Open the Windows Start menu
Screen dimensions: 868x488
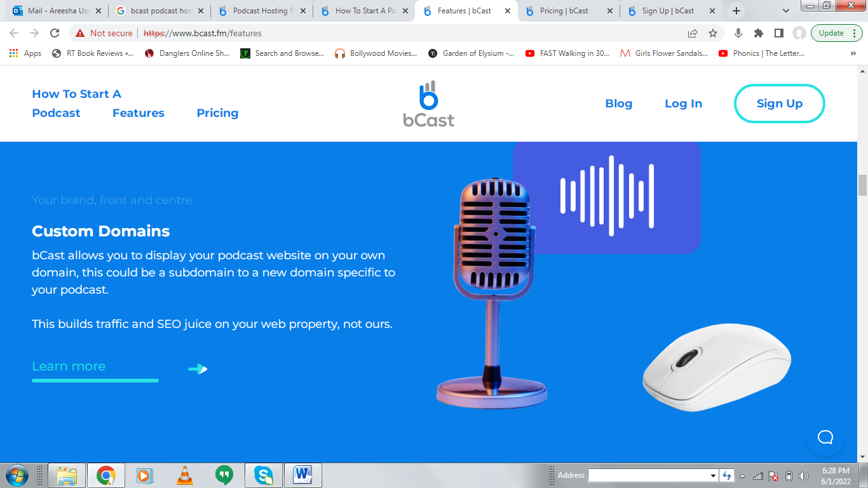pyautogui.click(x=16, y=475)
